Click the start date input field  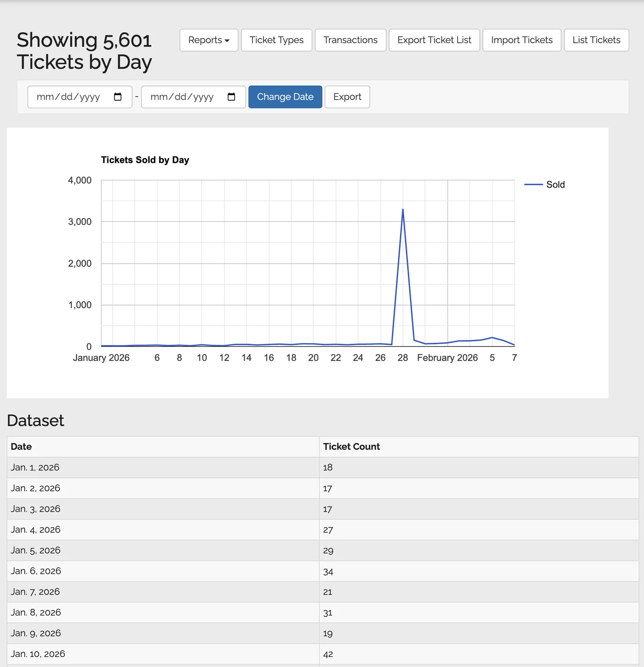tap(80, 97)
